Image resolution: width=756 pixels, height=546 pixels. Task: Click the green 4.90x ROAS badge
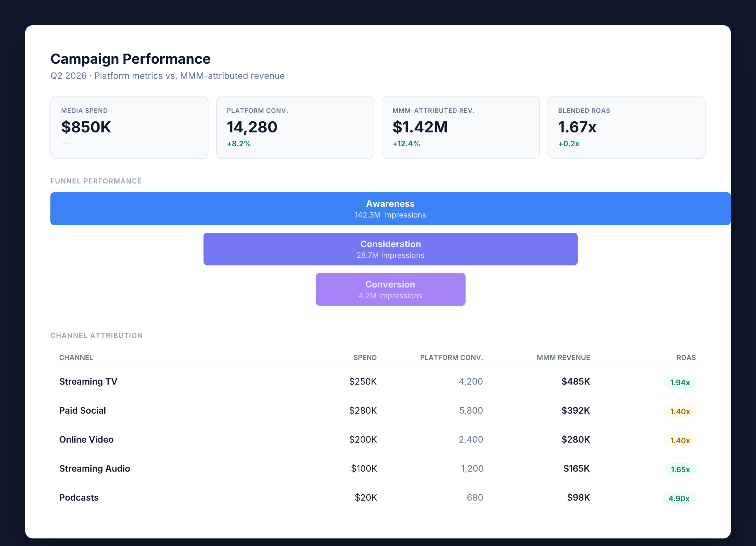click(x=679, y=499)
